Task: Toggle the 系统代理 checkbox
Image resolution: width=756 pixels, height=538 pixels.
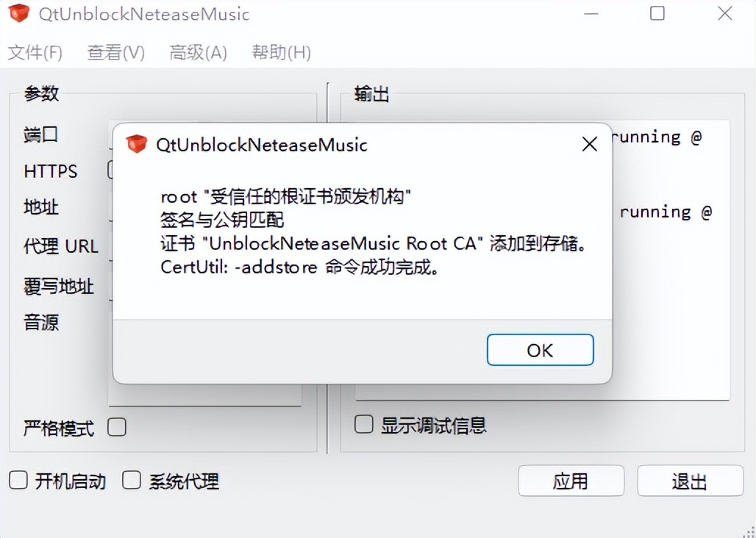Action: point(131,480)
